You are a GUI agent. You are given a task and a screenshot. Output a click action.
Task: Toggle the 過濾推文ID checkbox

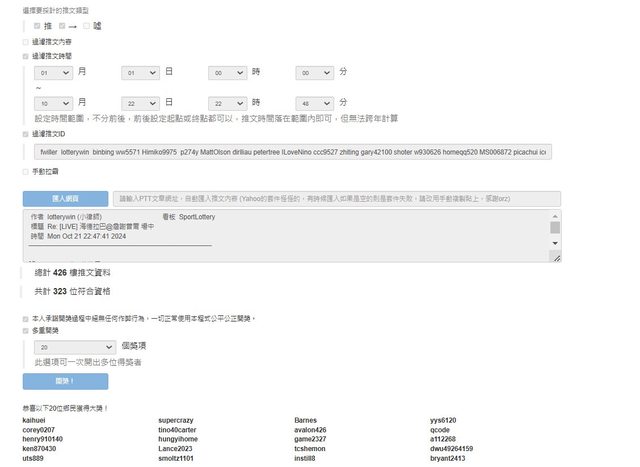pyautogui.click(x=25, y=133)
